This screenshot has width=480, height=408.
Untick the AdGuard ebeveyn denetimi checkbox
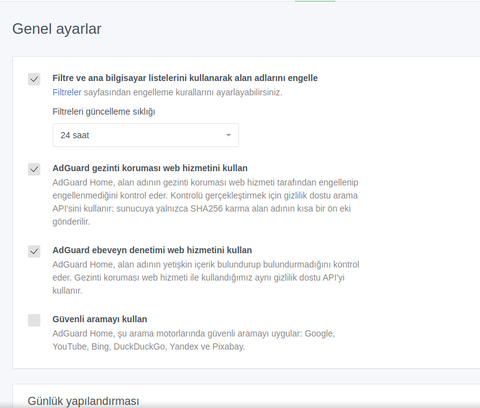(34, 251)
